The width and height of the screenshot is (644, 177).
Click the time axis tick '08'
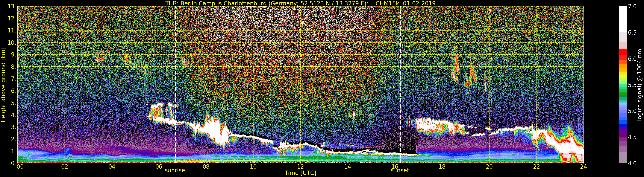click(x=206, y=166)
